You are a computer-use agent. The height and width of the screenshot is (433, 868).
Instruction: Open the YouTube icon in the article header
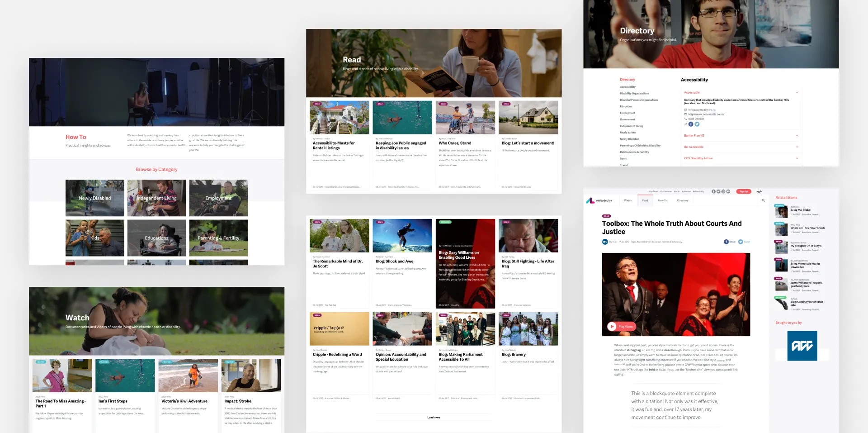[x=728, y=191]
